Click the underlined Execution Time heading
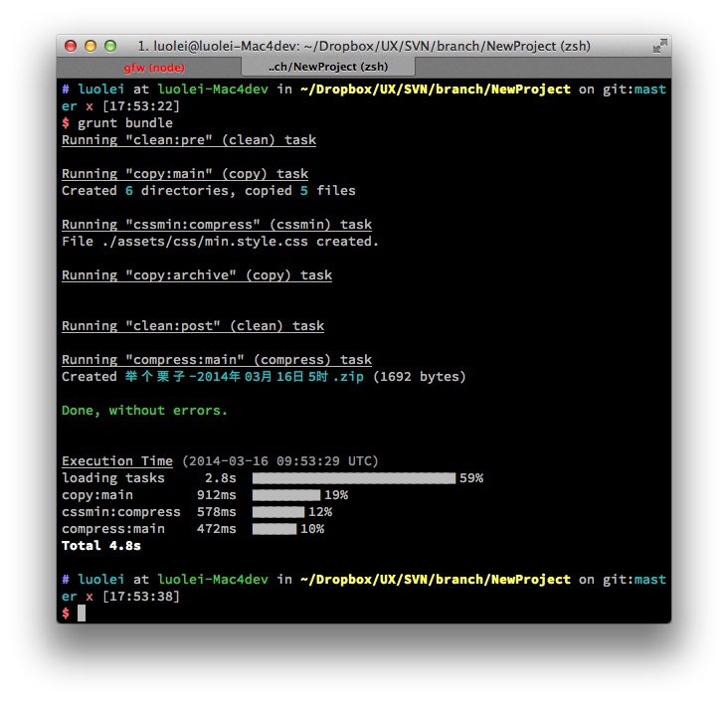The width and height of the screenshot is (728, 702). point(116,461)
